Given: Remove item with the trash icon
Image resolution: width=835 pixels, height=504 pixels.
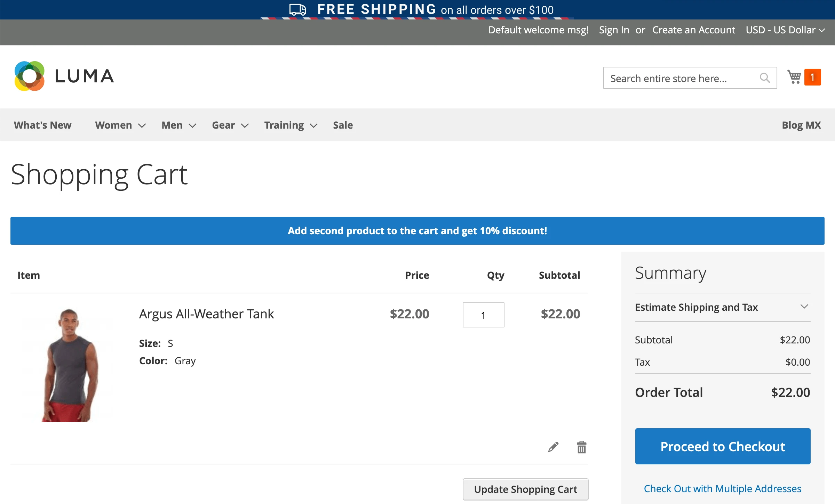Looking at the screenshot, I should 581,447.
